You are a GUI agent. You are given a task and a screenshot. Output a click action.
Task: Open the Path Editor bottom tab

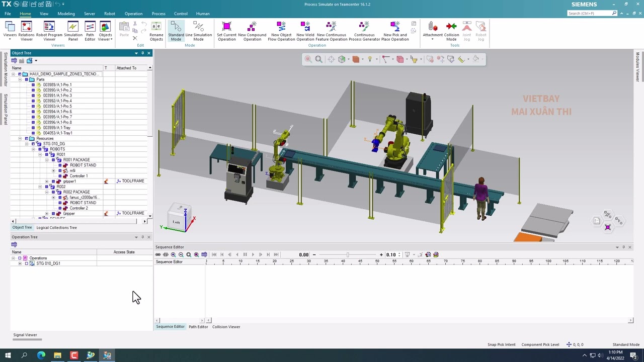coord(198,327)
